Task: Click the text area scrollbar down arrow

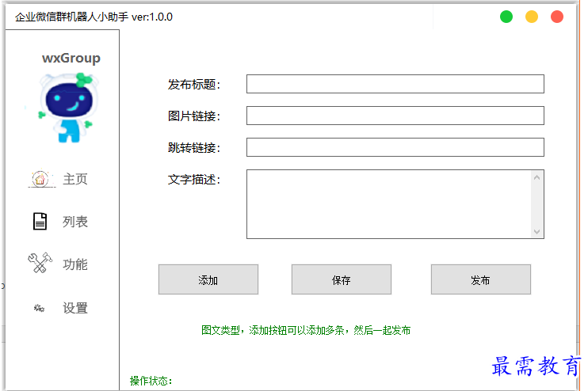Action: pos(537,232)
